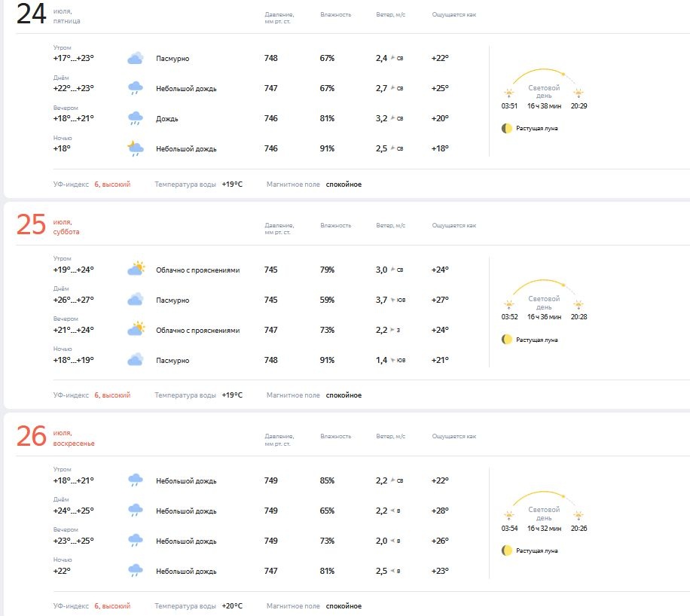Click night rain moon icon on July 24
690x616 pixels.
[x=135, y=148]
